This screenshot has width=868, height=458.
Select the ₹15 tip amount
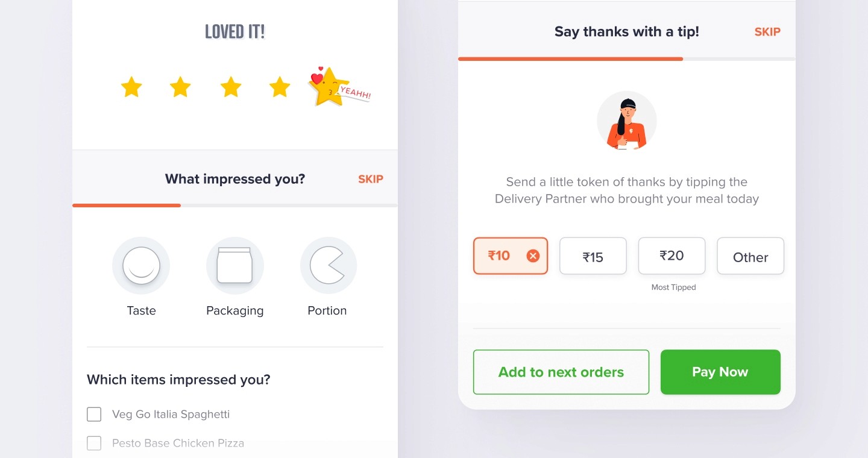click(593, 256)
